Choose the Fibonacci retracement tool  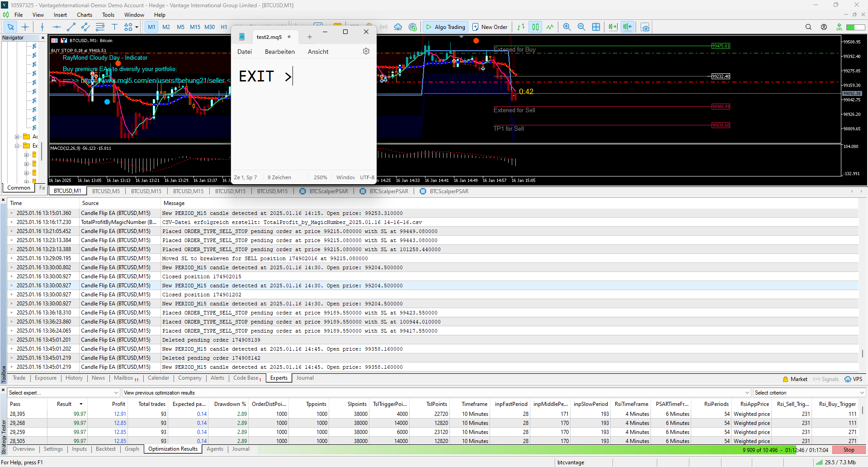click(100, 27)
